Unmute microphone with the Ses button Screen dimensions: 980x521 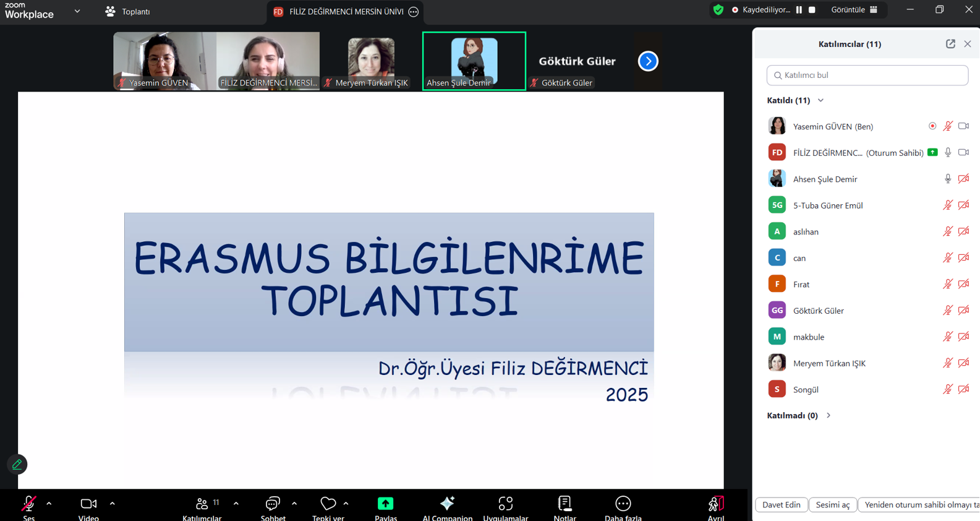(x=28, y=504)
